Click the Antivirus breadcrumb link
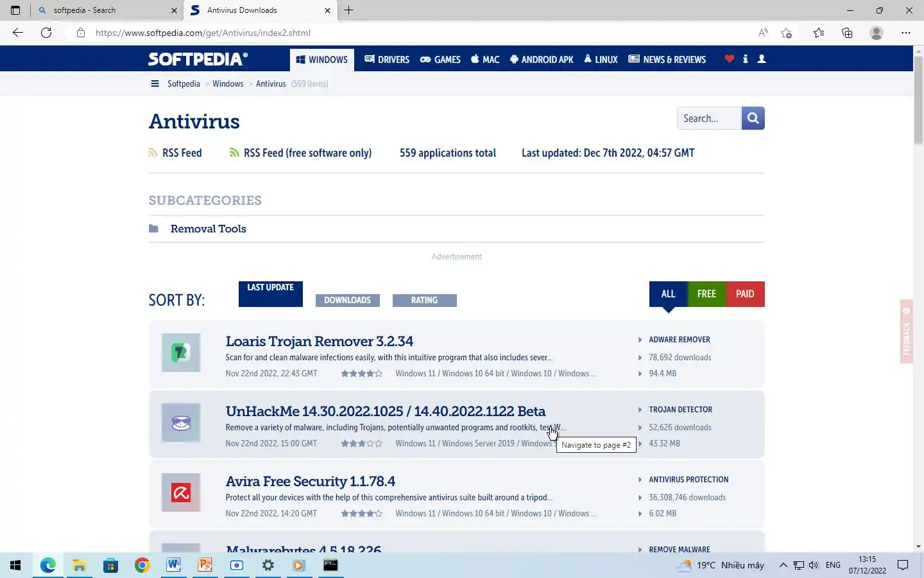 271,83
